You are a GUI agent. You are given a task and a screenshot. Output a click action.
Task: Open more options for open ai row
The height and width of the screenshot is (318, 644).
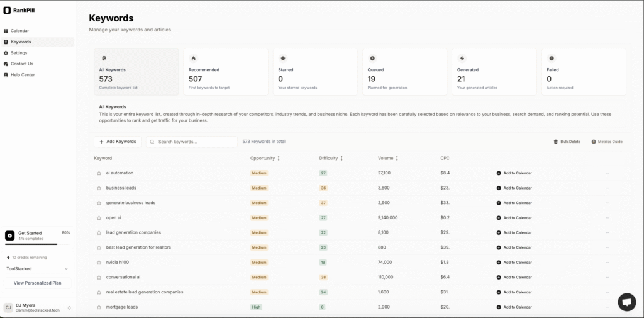[608, 218]
